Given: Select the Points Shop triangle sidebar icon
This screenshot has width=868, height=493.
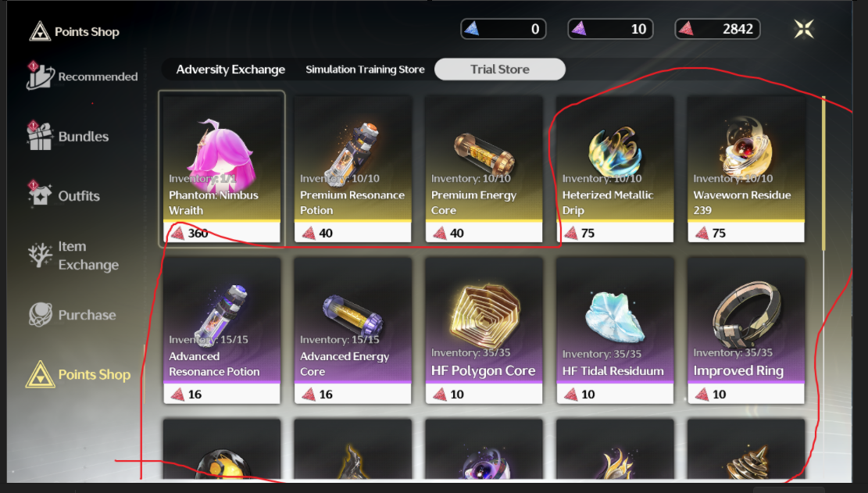Looking at the screenshot, I should 40,374.
